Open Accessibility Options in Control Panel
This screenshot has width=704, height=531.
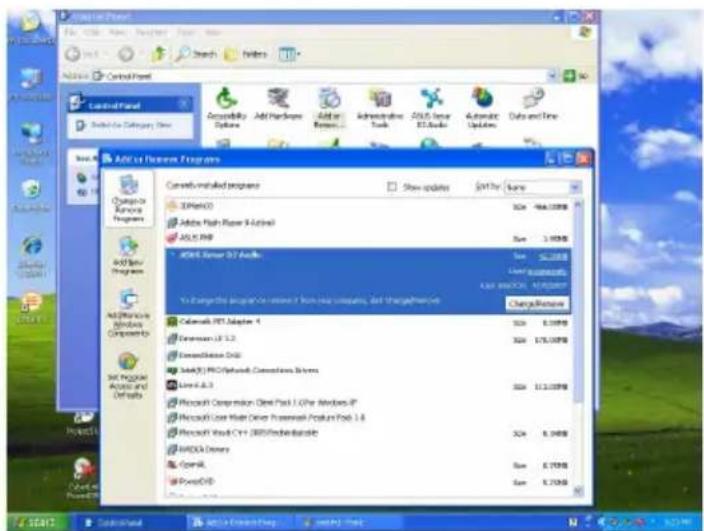[x=226, y=108]
